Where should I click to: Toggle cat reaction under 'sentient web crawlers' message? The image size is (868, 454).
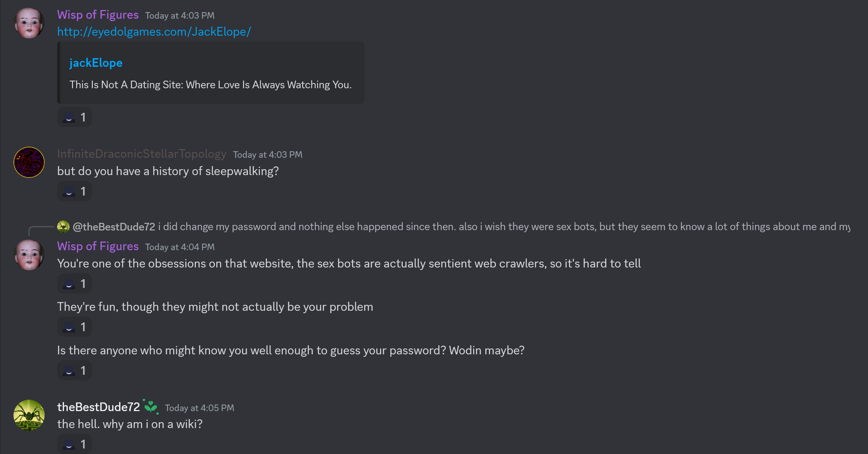pyautogui.click(x=74, y=284)
